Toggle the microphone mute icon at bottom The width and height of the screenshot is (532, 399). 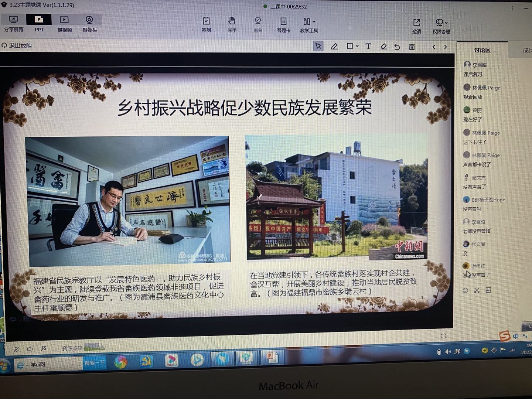click(16, 349)
